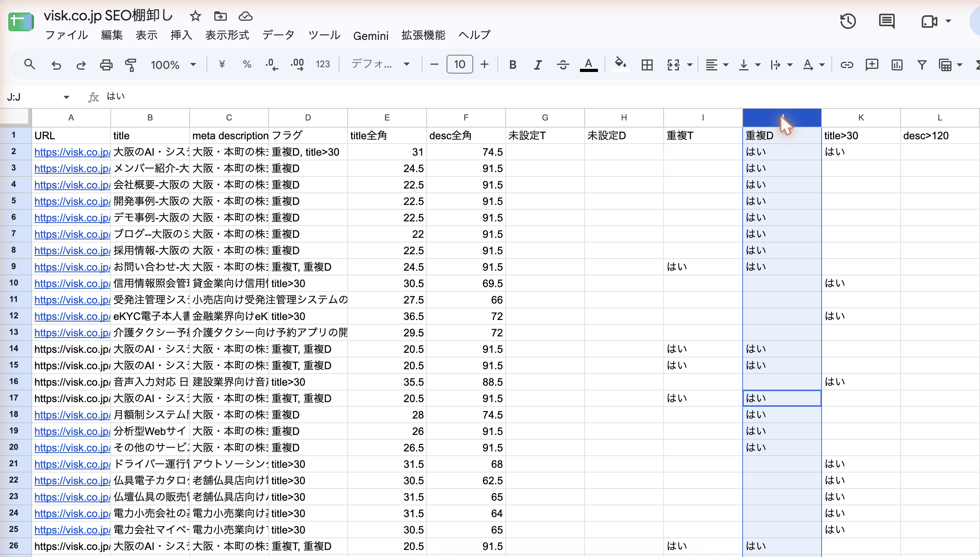Undo the last action
Image resolution: width=980 pixels, height=557 pixels.
tap(56, 65)
